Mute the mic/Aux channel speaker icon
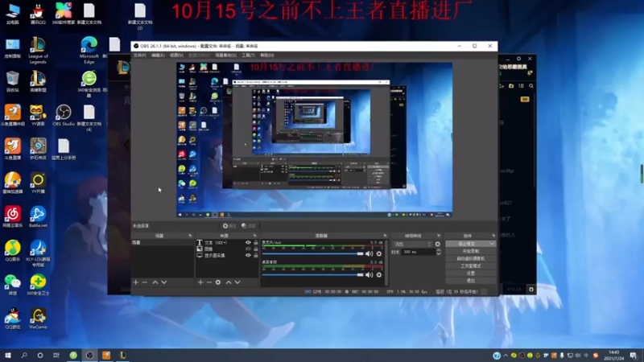 click(x=369, y=254)
